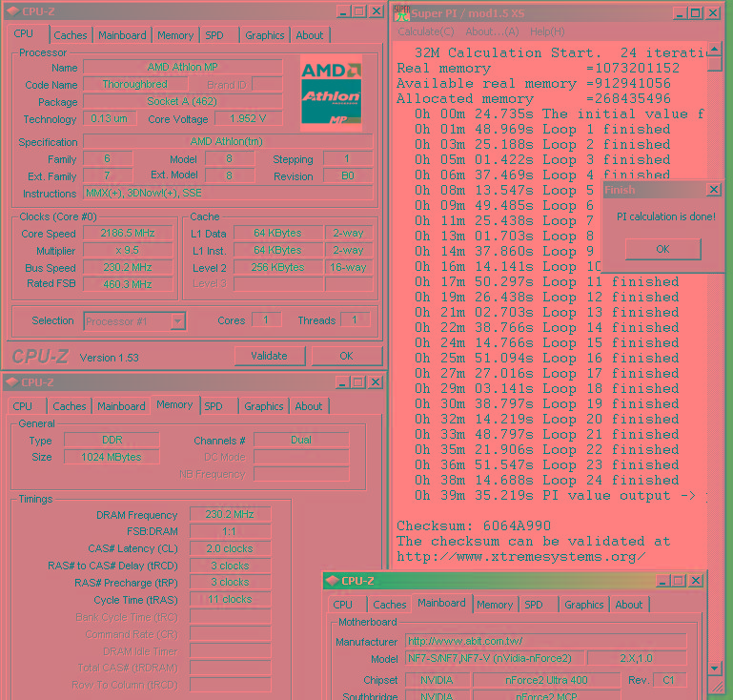Open Graphics tab in Mainboard CPU-Z window
Viewport: 733px width, 700px height.
pyautogui.click(x=584, y=605)
